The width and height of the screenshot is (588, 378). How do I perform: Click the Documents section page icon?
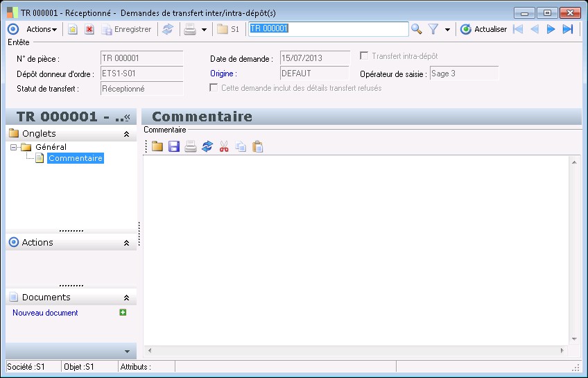(14, 297)
